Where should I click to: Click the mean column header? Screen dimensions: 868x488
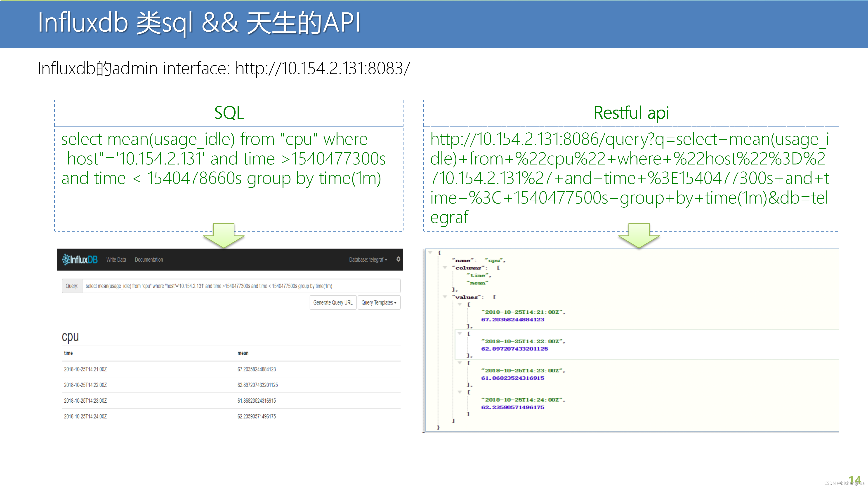point(243,353)
